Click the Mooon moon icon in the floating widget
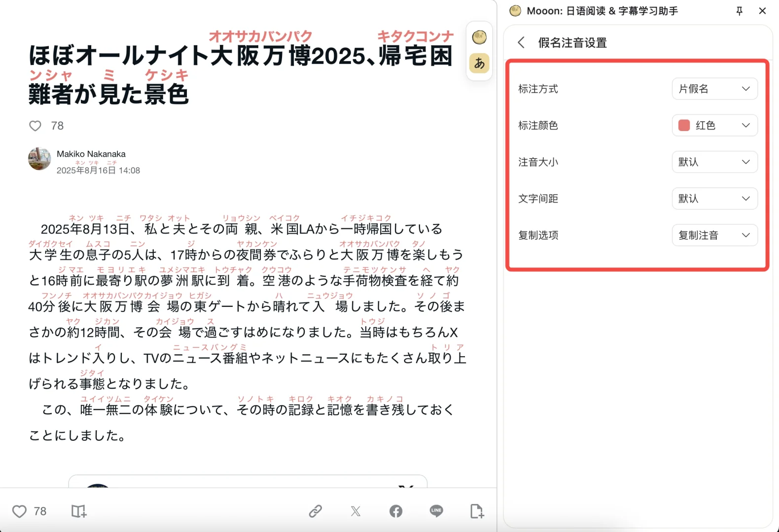 479,37
